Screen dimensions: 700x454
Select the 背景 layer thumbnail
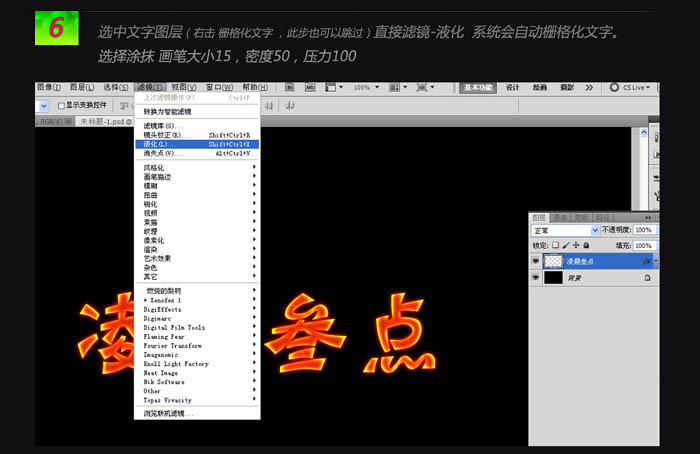point(552,276)
